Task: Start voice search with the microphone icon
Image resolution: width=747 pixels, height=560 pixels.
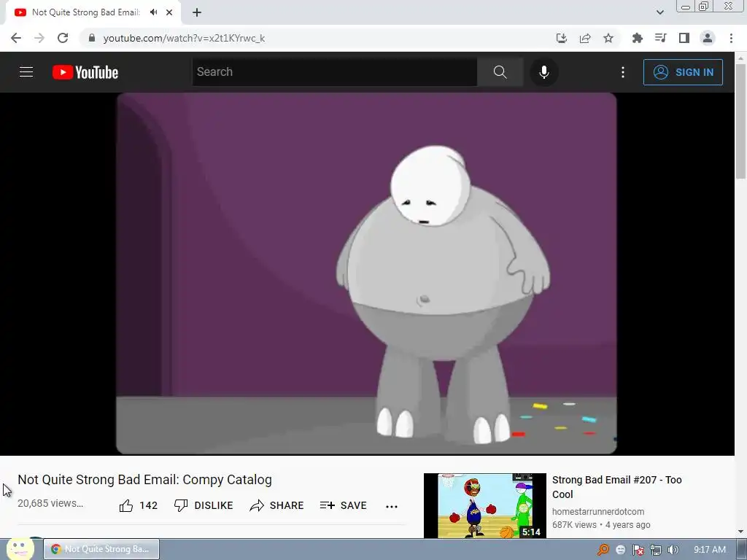Action: [x=543, y=72]
